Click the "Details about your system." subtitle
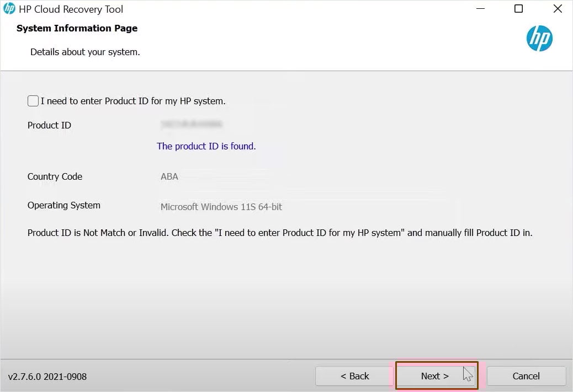The image size is (573, 392). (85, 52)
